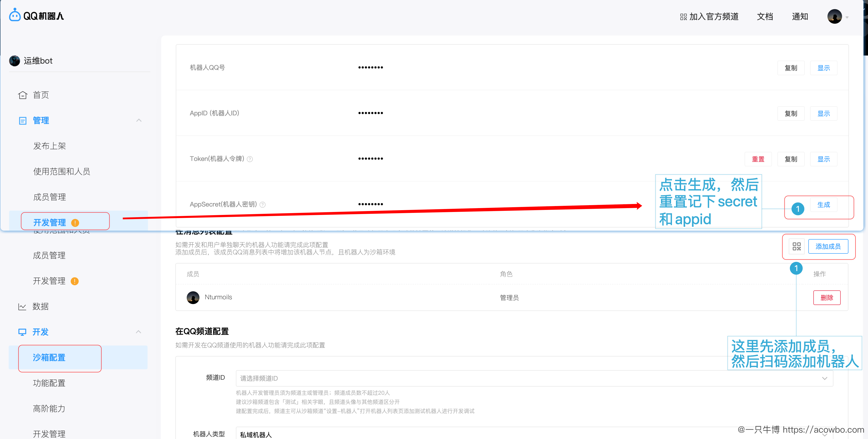
Task: Open the AppSecret help question mark
Action: tap(263, 204)
